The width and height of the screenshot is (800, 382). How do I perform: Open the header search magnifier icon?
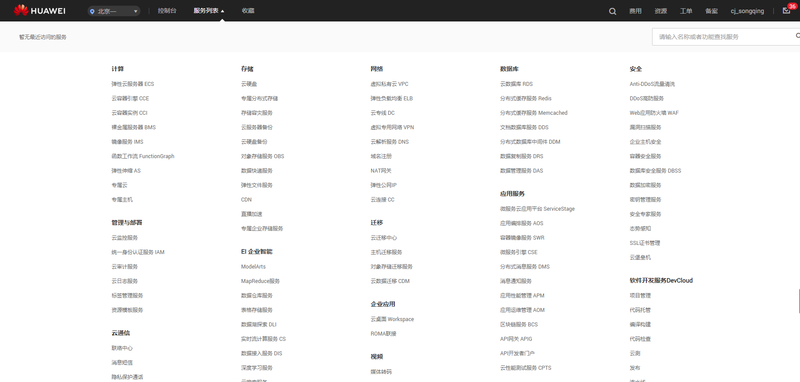click(x=612, y=11)
